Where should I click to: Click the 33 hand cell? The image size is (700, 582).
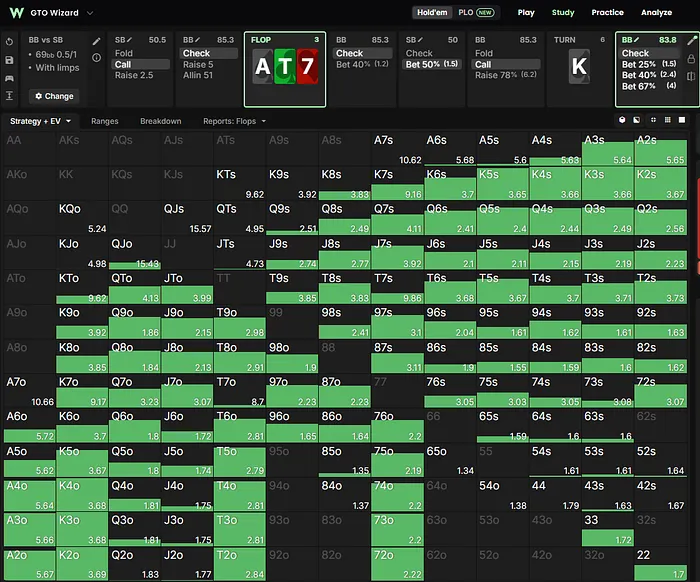pos(608,529)
